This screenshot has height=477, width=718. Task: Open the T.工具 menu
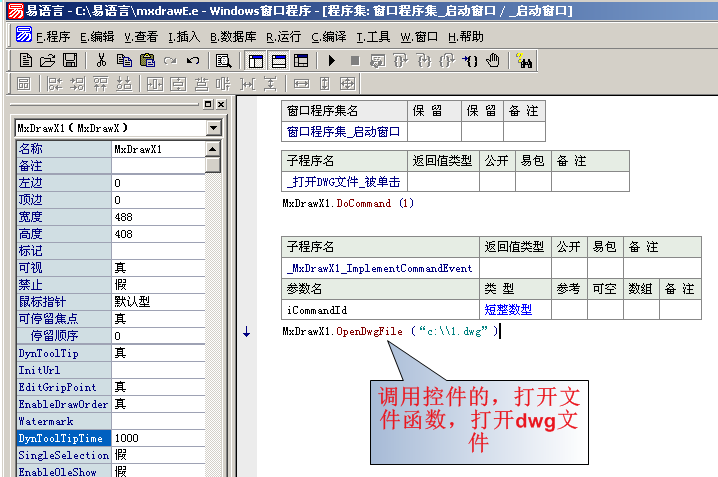click(373, 37)
